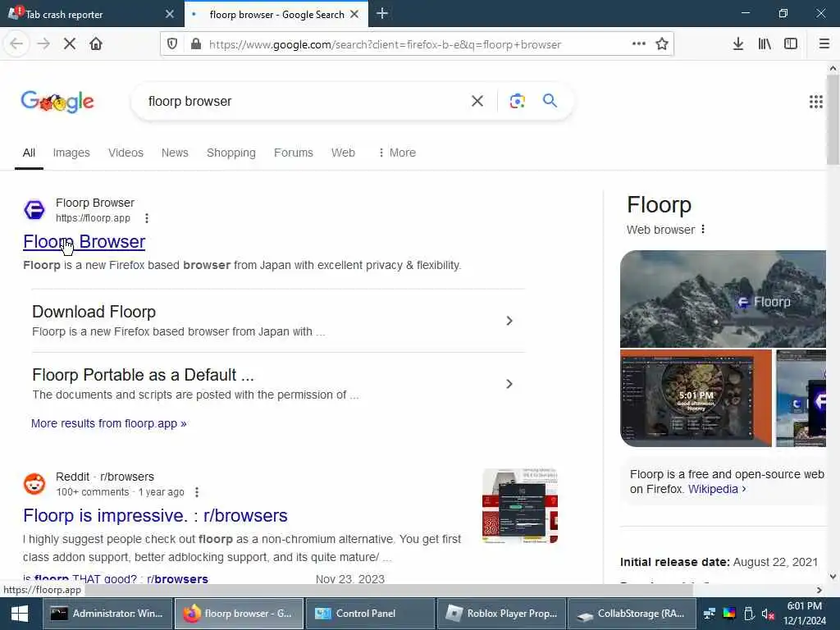
Task: Click the horizontal scrollbar right arrow
Action: (x=819, y=590)
